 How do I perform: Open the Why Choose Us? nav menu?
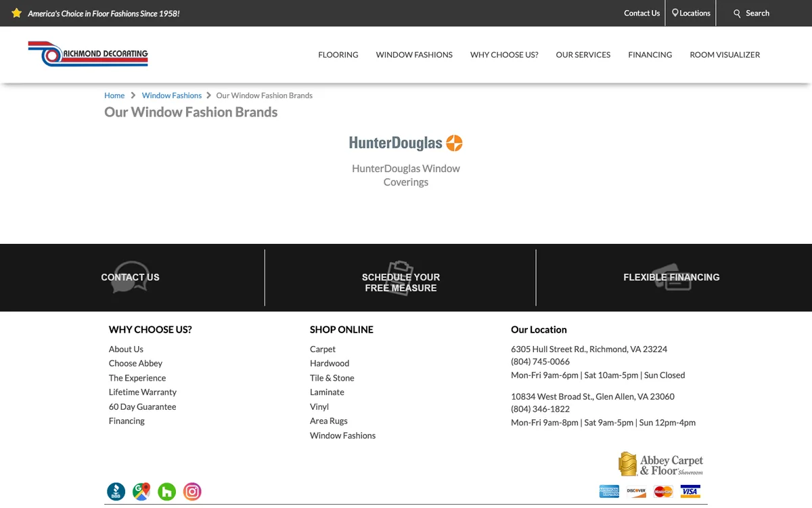click(504, 55)
